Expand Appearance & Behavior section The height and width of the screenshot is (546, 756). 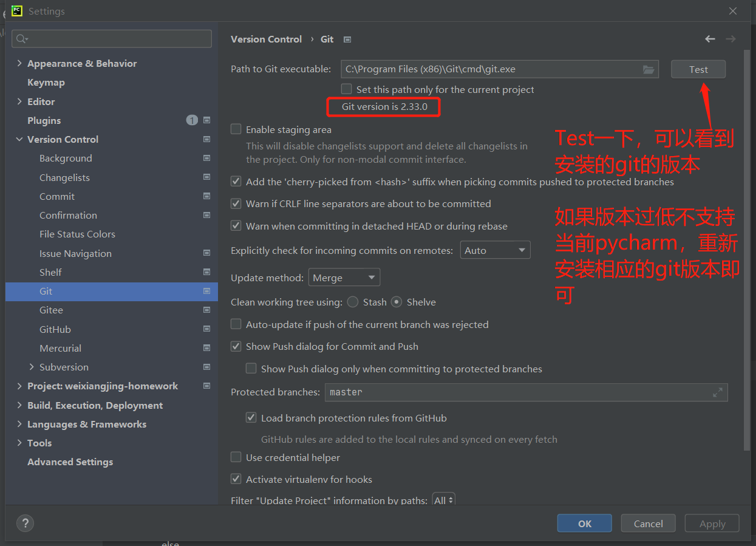tap(19, 63)
